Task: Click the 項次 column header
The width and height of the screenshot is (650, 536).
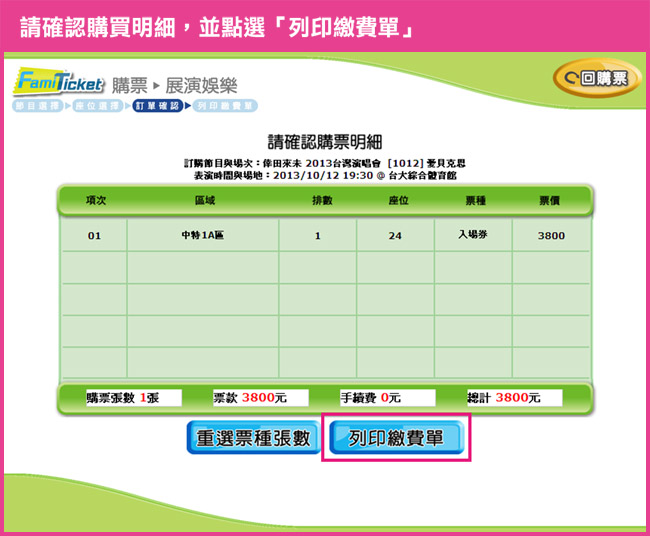Action: 96,200
